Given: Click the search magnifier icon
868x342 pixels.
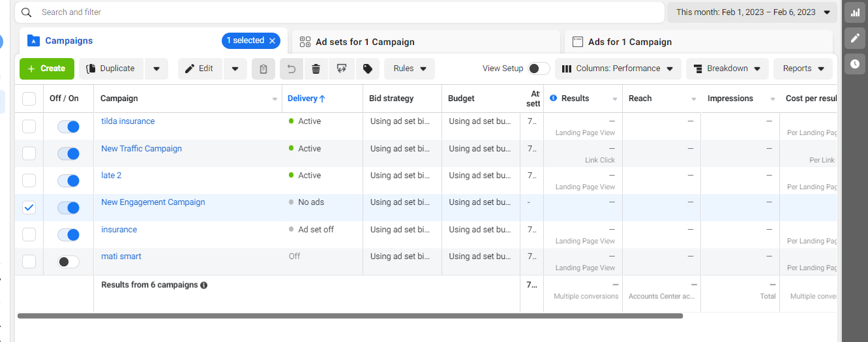Looking at the screenshot, I should (x=26, y=12).
